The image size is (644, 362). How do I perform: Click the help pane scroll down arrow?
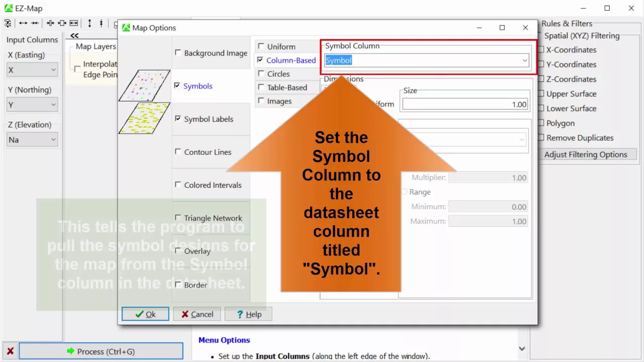pos(522,348)
